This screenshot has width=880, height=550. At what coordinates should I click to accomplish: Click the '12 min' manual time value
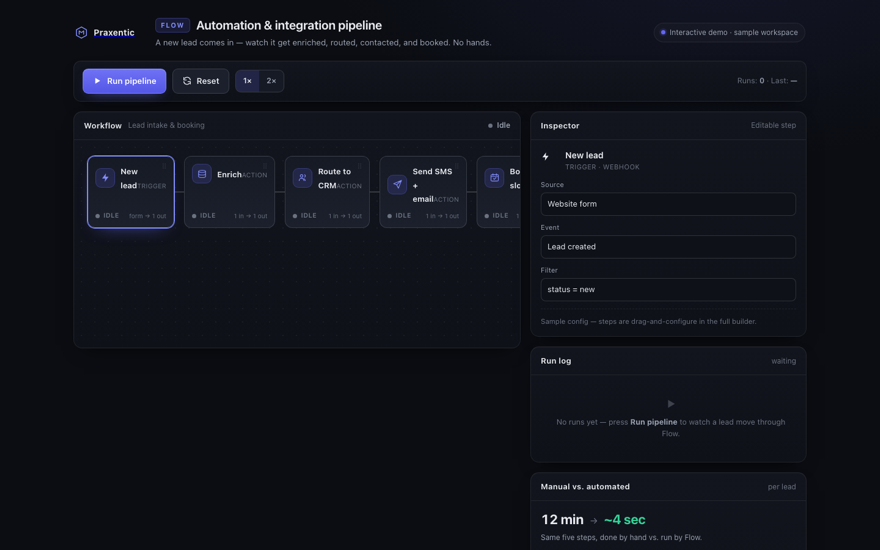click(562, 520)
